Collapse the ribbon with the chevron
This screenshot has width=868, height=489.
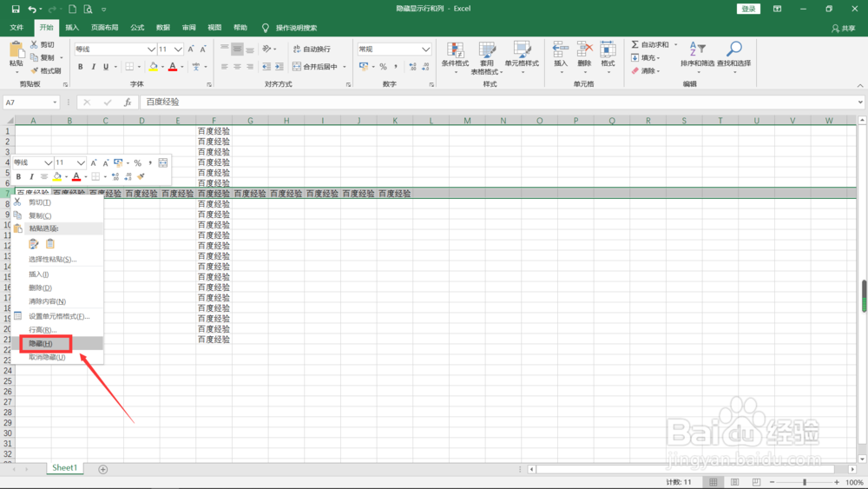tap(859, 85)
